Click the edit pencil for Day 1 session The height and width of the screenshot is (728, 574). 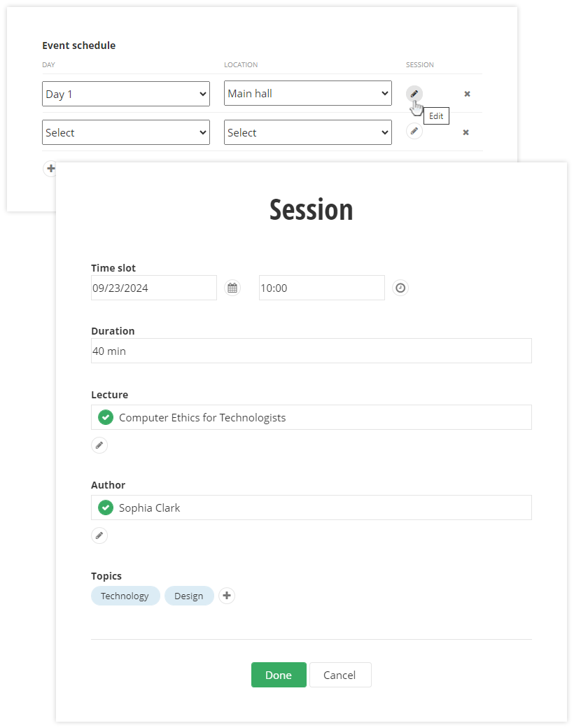coord(414,94)
